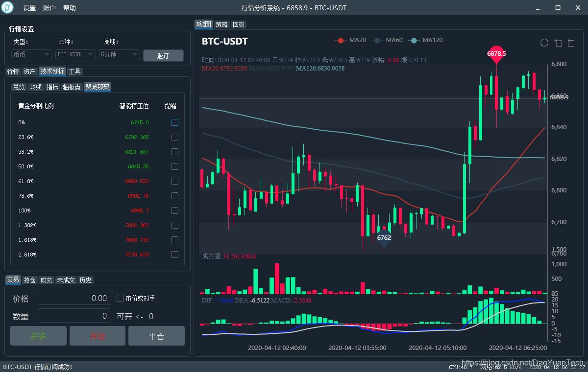Click the 平仓 close position button
The height and width of the screenshot is (372, 588).
click(x=156, y=336)
